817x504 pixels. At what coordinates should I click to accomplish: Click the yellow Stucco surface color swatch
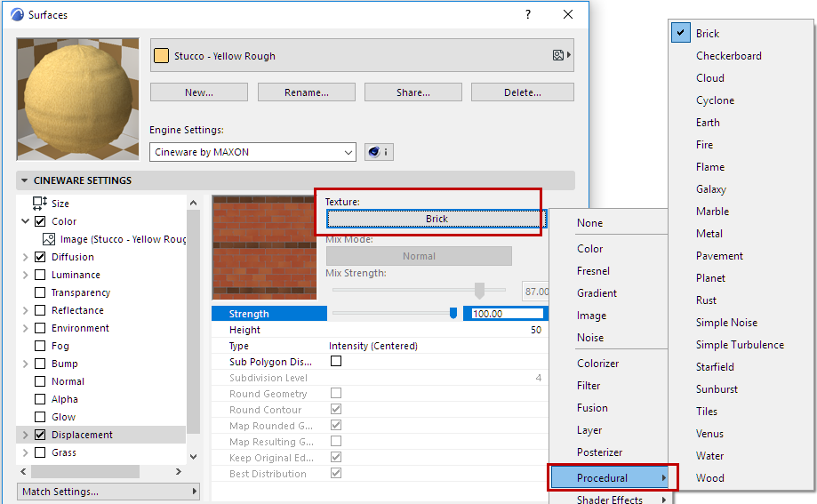[162, 56]
